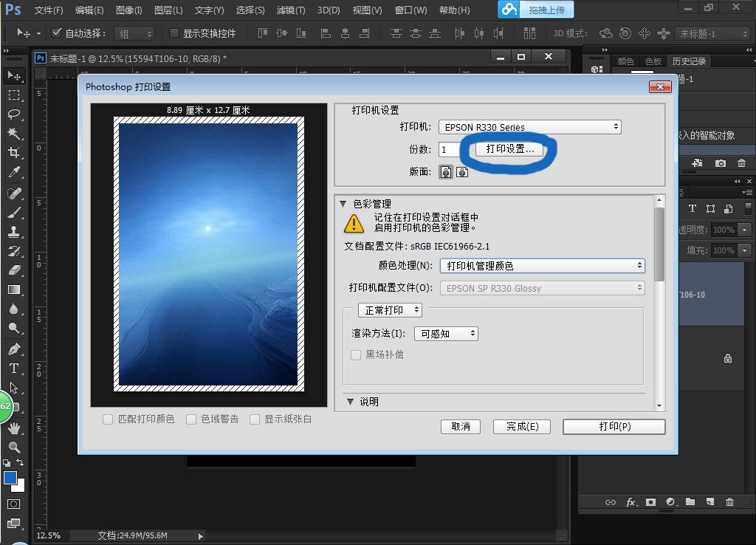Click the 取消 button
This screenshot has width=756, height=545.
461,426
